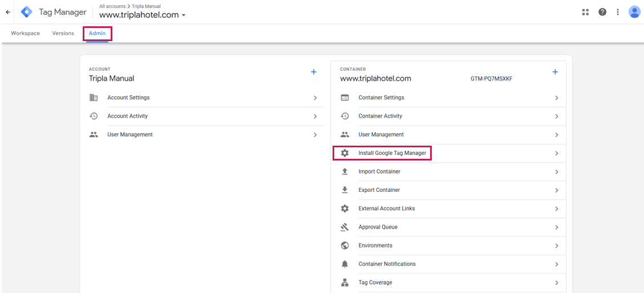Click the Approval Queue gavel icon
Viewport: 644px width, 293px height.
tap(345, 227)
